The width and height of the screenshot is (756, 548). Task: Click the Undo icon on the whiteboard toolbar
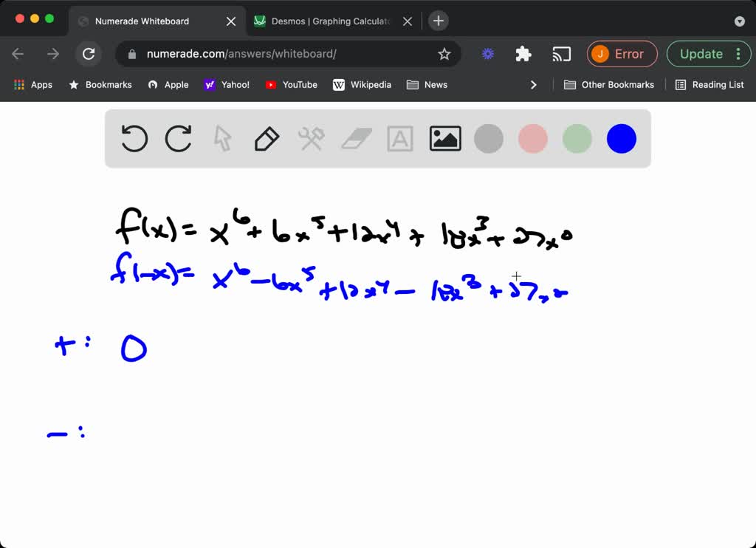(x=134, y=138)
